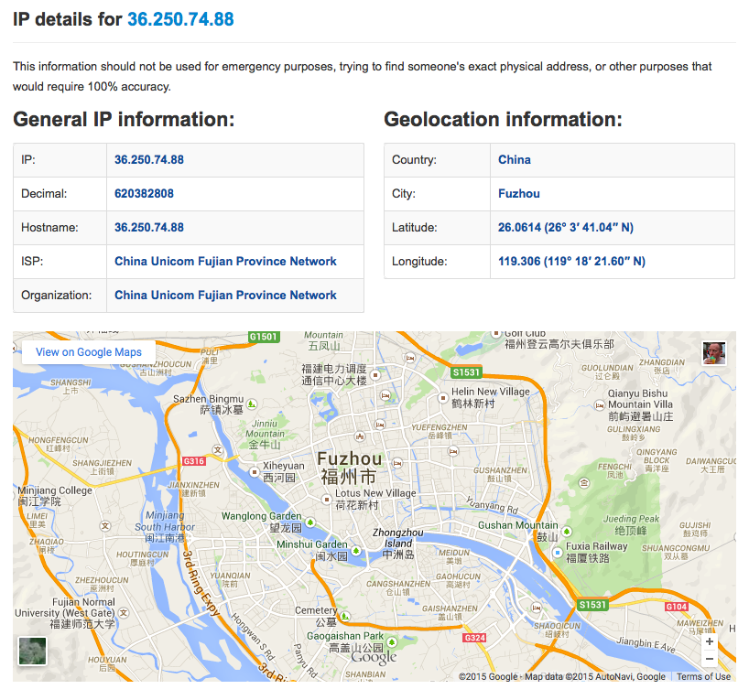749x700 pixels.
Task: Click the Google logo on the map
Action: pos(374,657)
